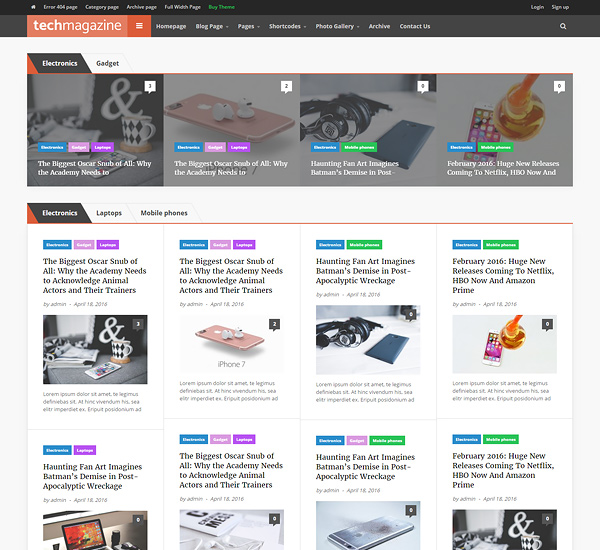
Task: Open comment bubble on headphones slider image
Action: coord(423,86)
